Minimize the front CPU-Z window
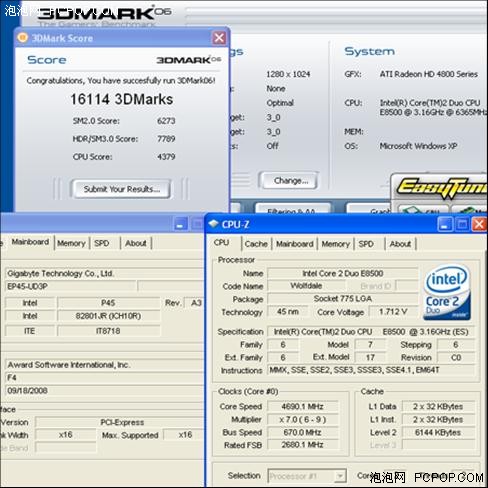This screenshot has width=488, height=488. click(x=445, y=224)
